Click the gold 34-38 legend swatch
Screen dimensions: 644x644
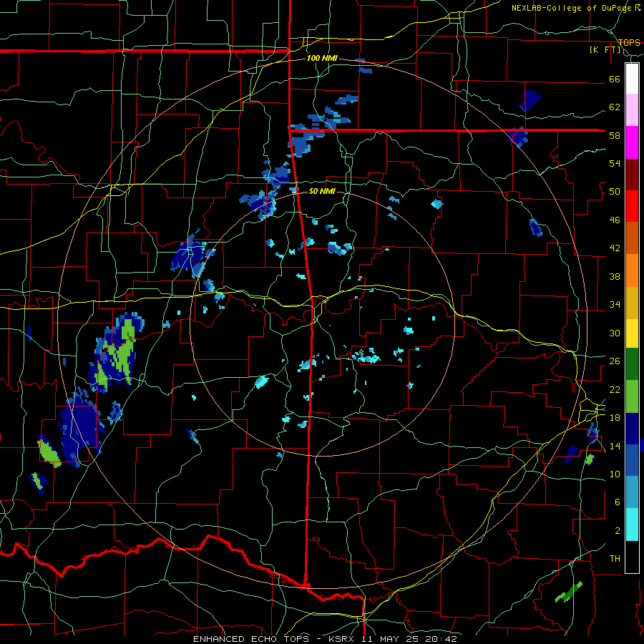(632, 302)
